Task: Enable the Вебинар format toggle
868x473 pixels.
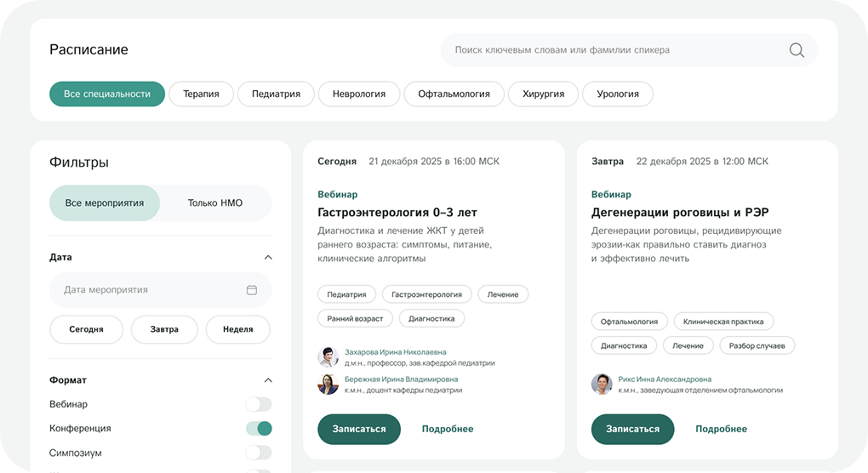Action: click(x=259, y=404)
